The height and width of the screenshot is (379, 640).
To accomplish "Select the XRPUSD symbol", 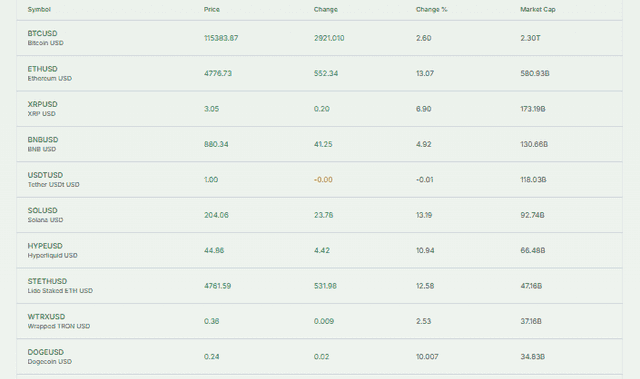I will [42, 104].
